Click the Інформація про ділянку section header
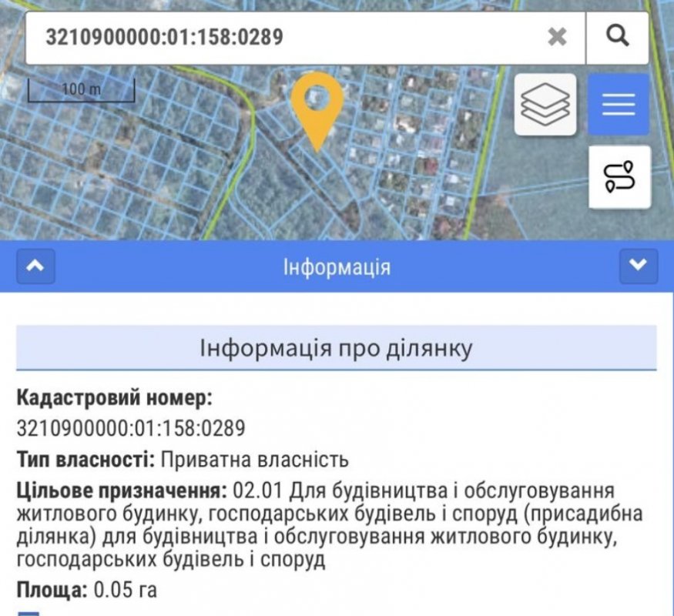This screenshot has width=674, height=616. coord(336,347)
